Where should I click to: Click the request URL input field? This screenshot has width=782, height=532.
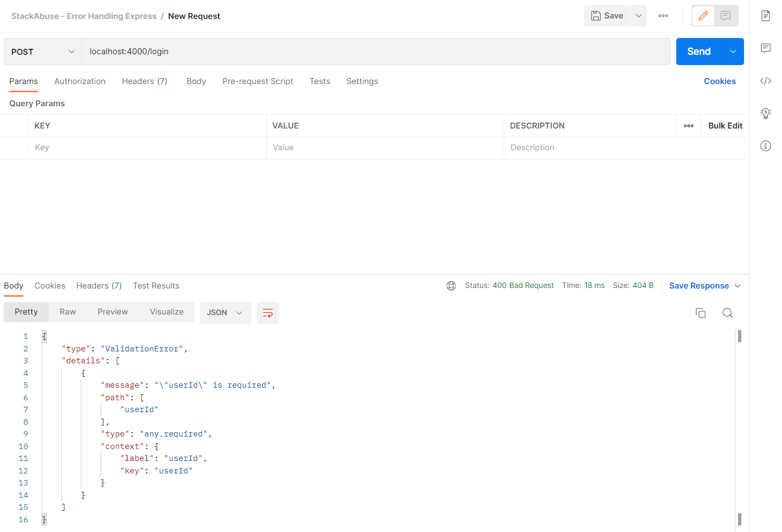376,52
